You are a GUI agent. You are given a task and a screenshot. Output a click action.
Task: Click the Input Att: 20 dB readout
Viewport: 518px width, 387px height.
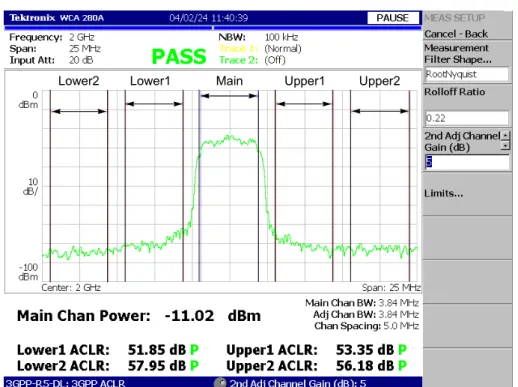point(51,60)
